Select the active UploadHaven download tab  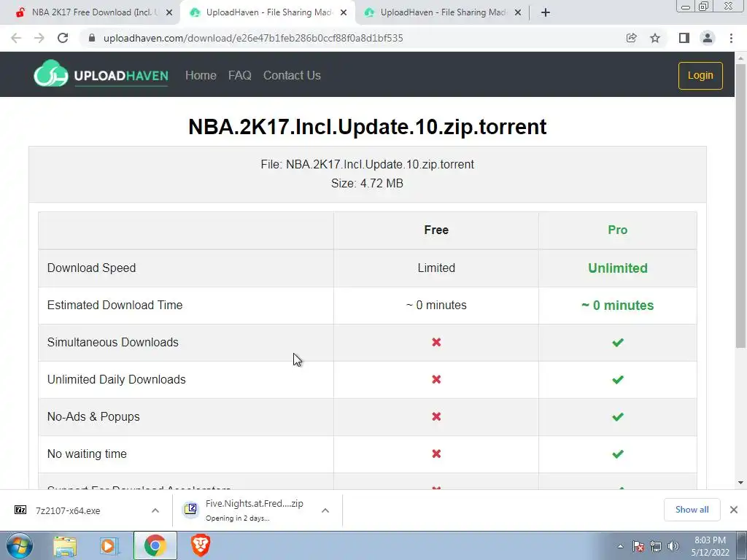coord(268,12)
